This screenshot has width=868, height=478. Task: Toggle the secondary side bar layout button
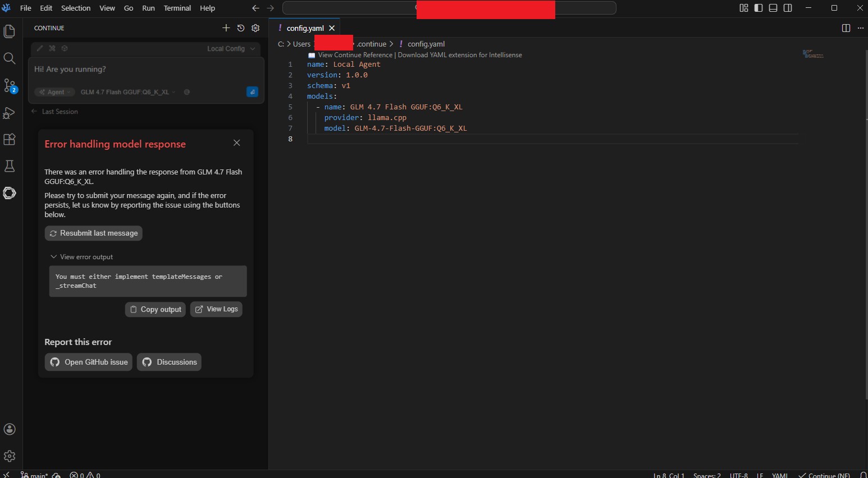(x=788, y=8)
